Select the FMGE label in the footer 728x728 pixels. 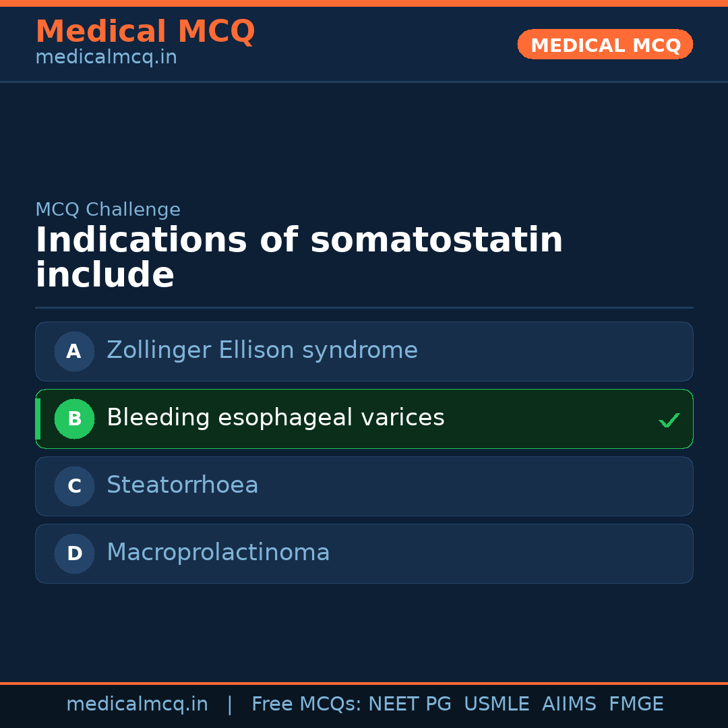coord(636,704)
